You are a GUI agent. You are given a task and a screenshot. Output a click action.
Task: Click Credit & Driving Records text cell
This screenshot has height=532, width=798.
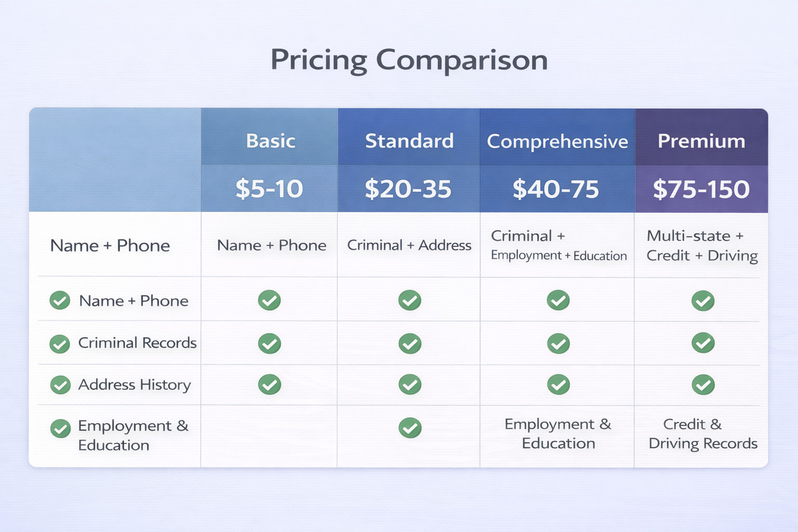[x=702, y=434]
